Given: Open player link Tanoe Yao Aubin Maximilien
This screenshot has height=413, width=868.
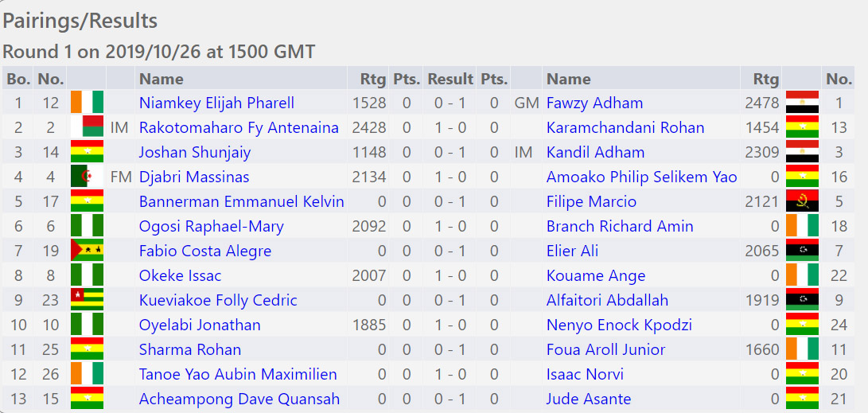Looking at the screenshot, I should [238, 374].
